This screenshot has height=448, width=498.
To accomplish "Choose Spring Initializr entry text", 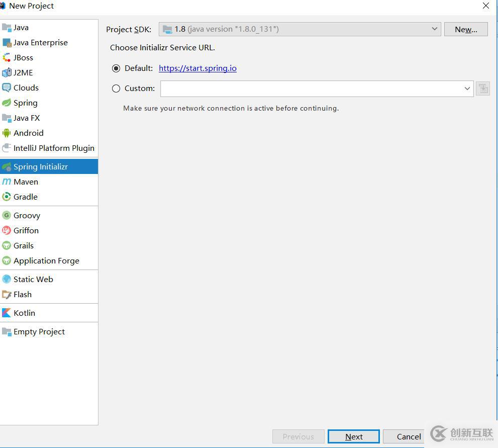I will point(41,167).
